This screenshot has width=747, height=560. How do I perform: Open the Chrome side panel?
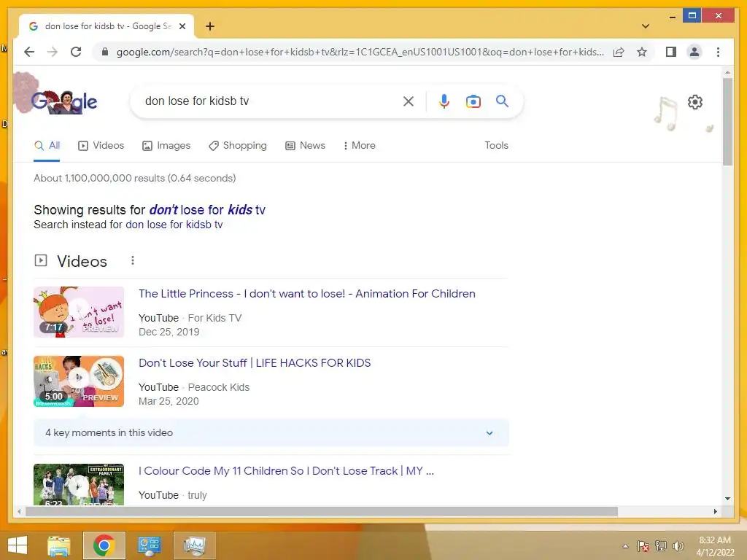pos(671,52)
